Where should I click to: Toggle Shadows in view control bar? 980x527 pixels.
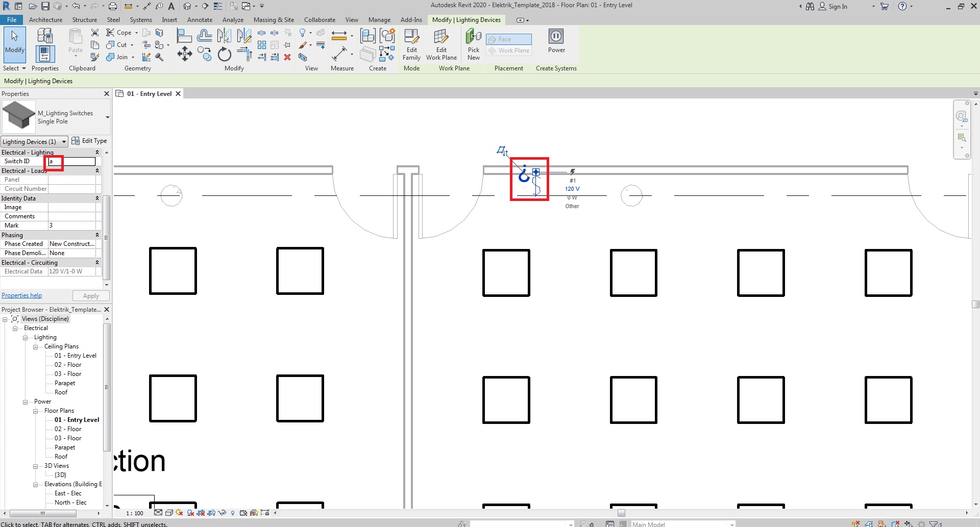click(x=190, y=513)
